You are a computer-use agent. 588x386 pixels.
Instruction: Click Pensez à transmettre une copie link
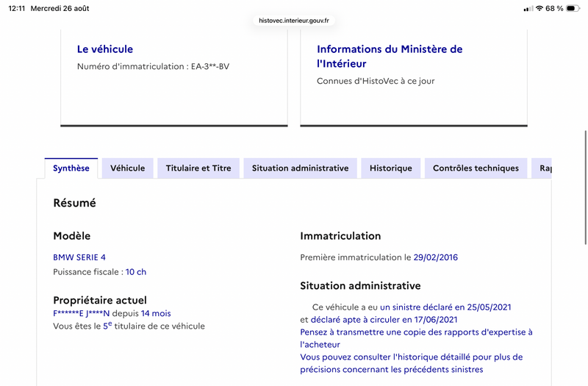point(416,338)
